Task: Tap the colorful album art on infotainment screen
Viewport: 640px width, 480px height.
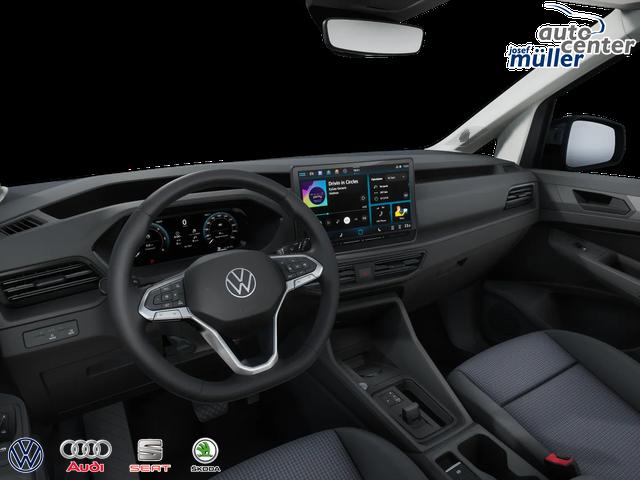Action: pos(314,193)
